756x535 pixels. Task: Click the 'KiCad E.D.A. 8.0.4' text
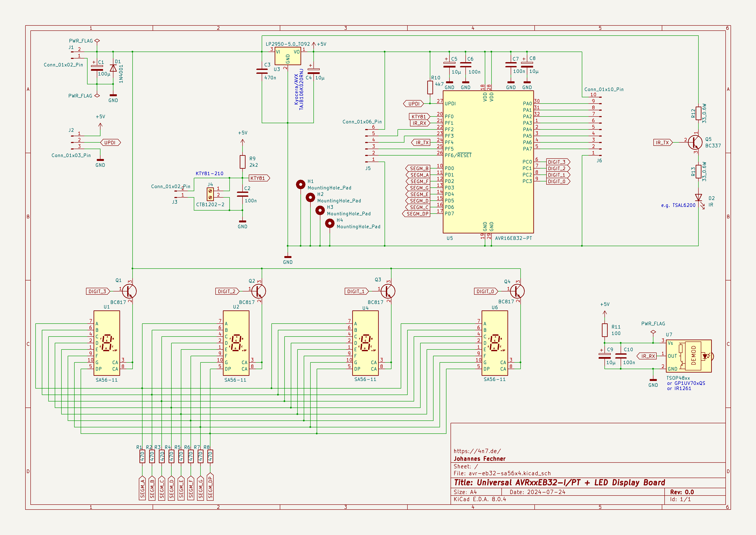[x=480, y=499]
